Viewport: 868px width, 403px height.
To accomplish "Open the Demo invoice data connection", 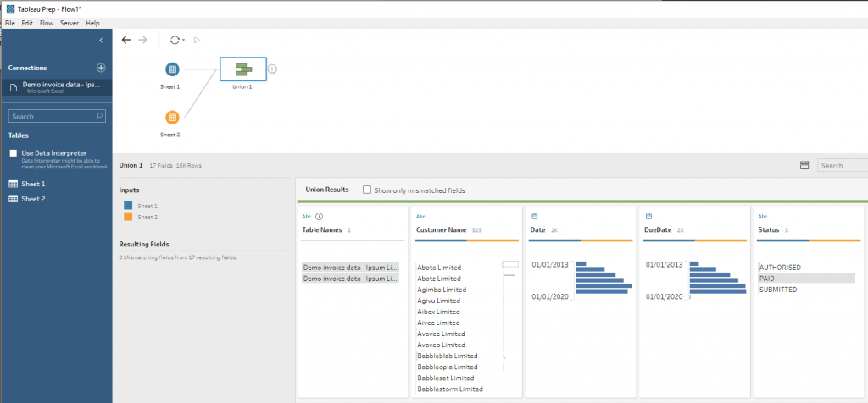I will coord(56,88).
